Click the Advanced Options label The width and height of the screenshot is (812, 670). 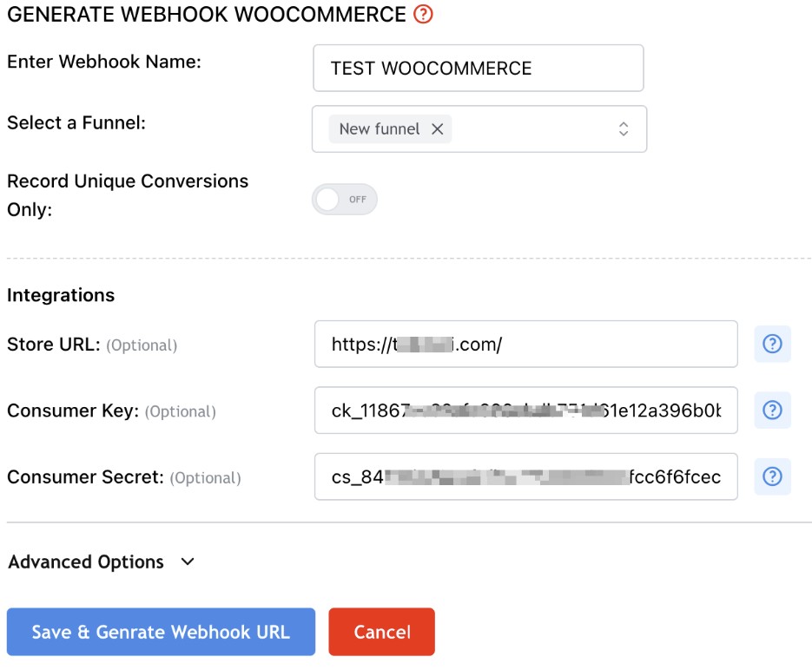click(86, 562)
